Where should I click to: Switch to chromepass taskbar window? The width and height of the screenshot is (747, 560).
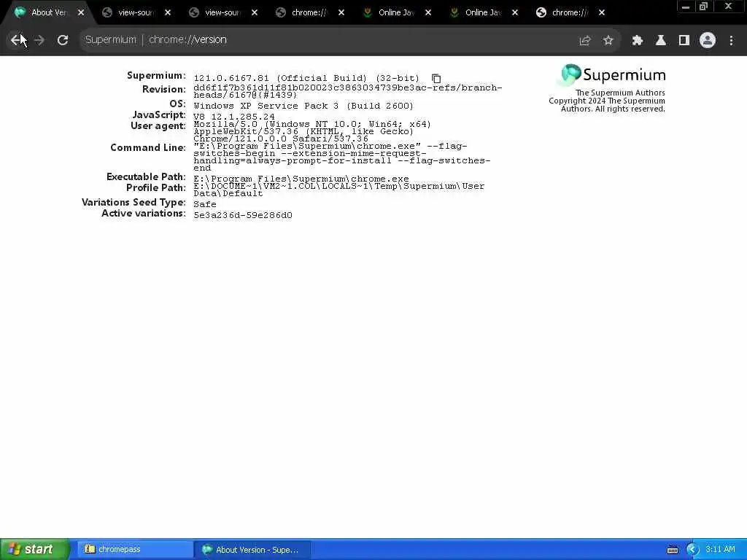pos(134,550)
